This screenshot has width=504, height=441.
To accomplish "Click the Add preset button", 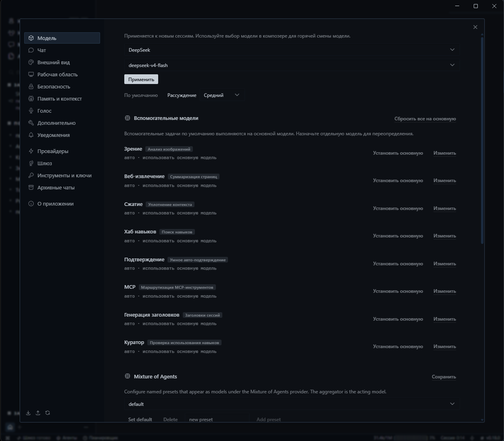I will (269, 419).
